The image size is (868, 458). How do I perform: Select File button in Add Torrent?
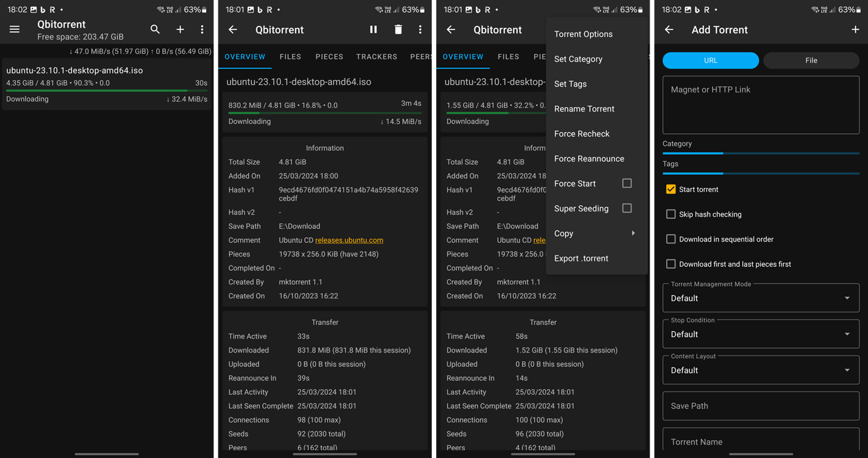(x=811, y=60)
